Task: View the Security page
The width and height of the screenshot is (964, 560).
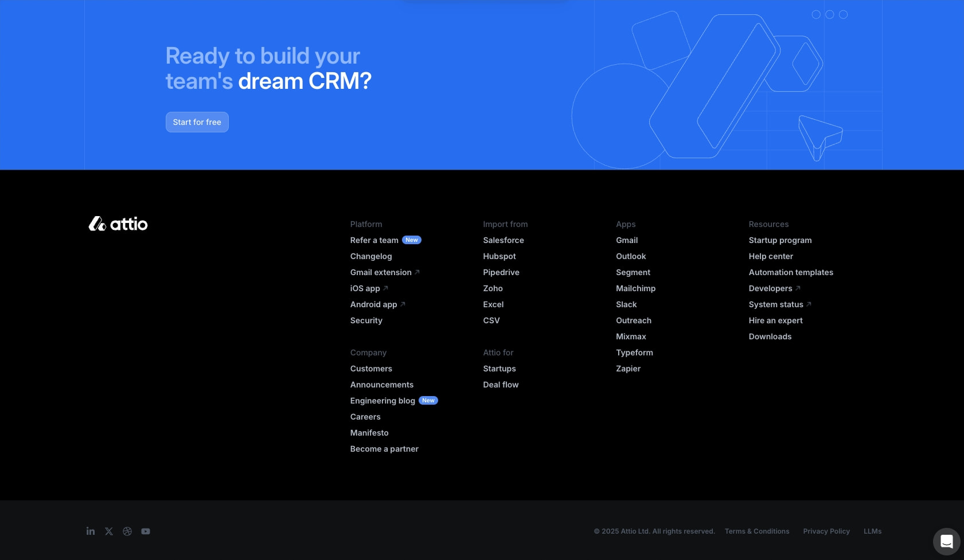Action: click(x=366, y=320)
